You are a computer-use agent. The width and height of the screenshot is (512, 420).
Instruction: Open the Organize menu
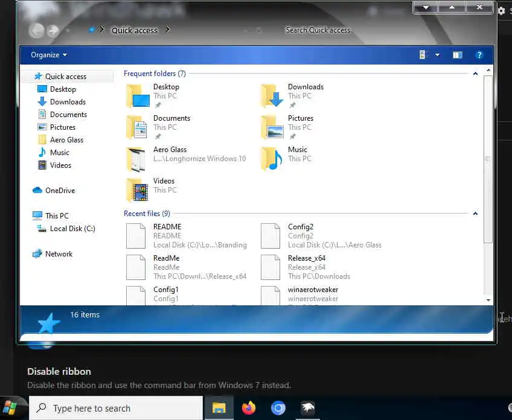(49, 55)
